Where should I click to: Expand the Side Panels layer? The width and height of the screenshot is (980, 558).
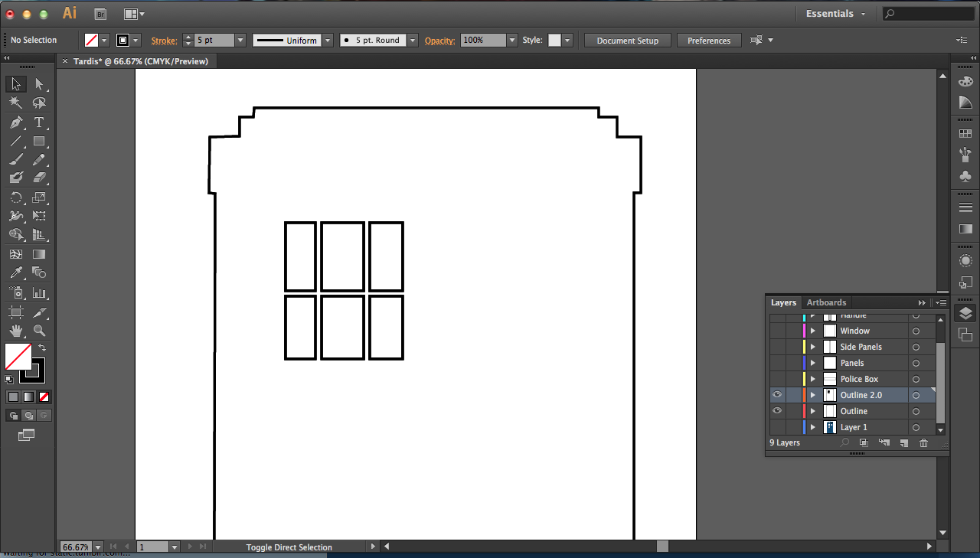click(813, 347)
